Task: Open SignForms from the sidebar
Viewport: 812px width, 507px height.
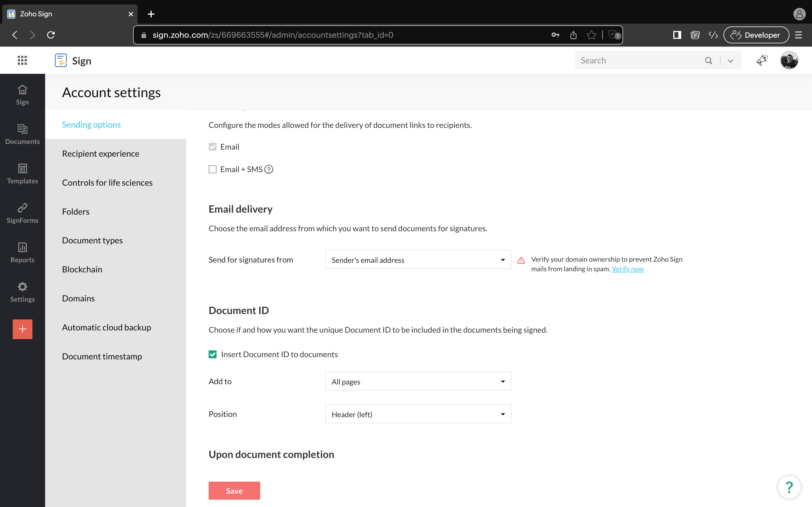Action: point(22,213)
